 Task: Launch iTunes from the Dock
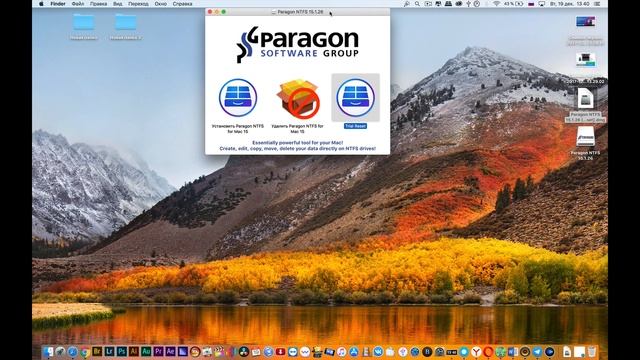(342, 351)
